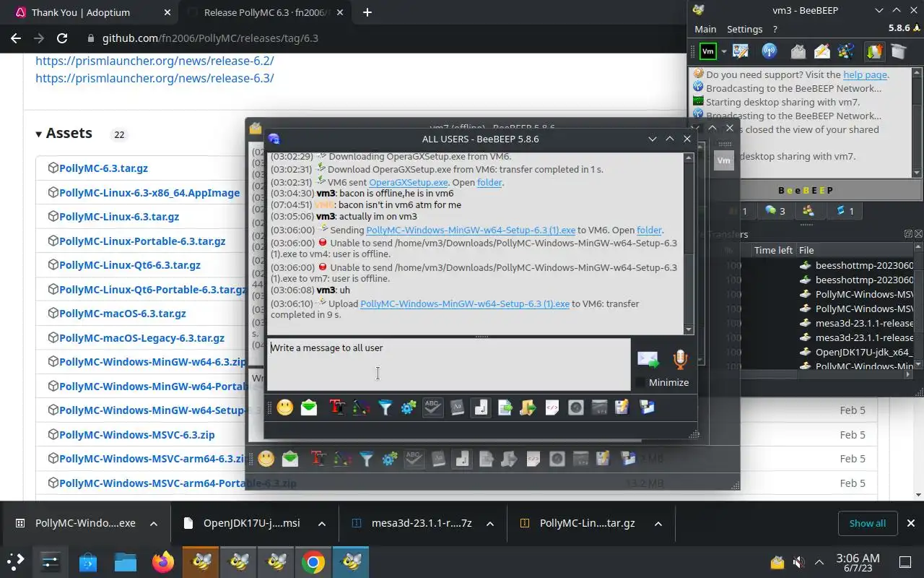
Task: Click the send folder icon in ALL USERS toolbar
Action: click(528, 407)
